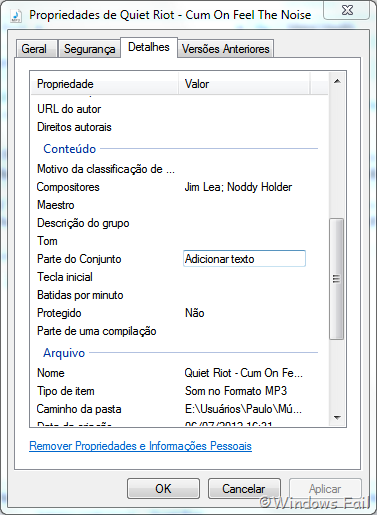Click the Adicionar texto input field
377x515 pixels.
click(244, 259)
